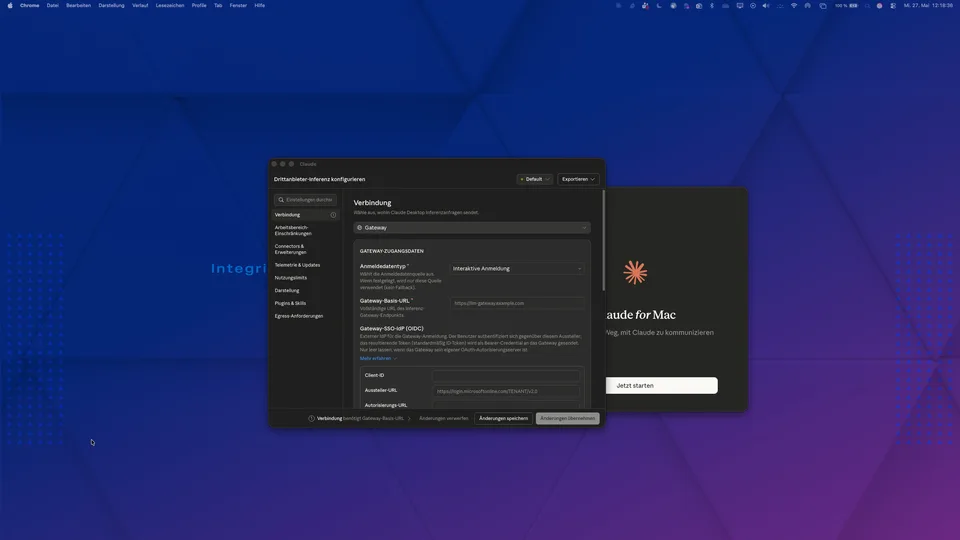Select Verbindung in the sidebar
The height and width of the screenshot is (540, 960).
pyautogui.click(x=305, y=215)
